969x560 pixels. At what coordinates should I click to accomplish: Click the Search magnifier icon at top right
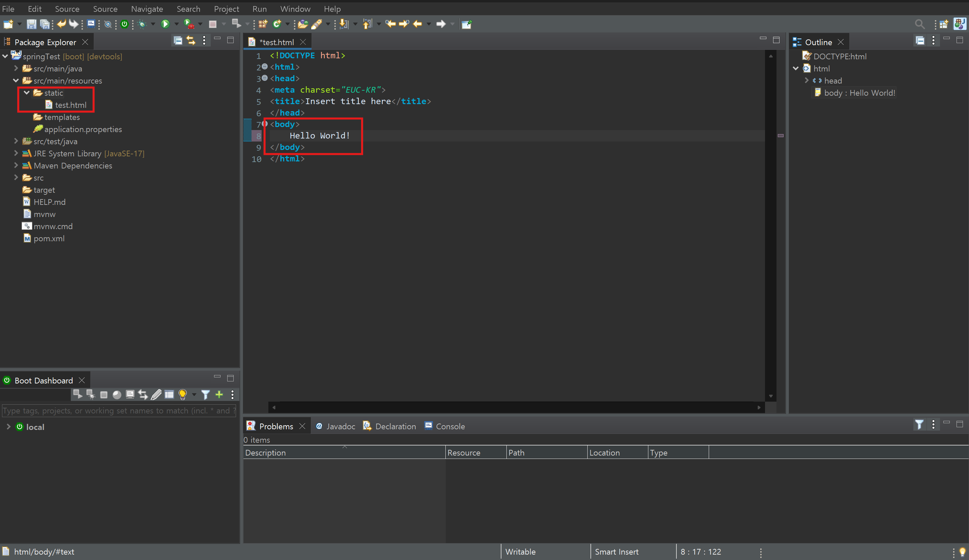click(919, 24)
